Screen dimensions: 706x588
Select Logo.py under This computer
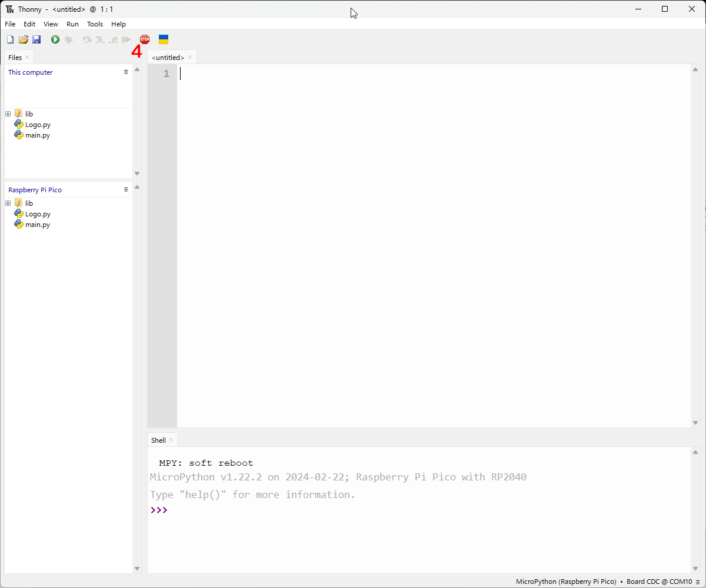(37, 124)
